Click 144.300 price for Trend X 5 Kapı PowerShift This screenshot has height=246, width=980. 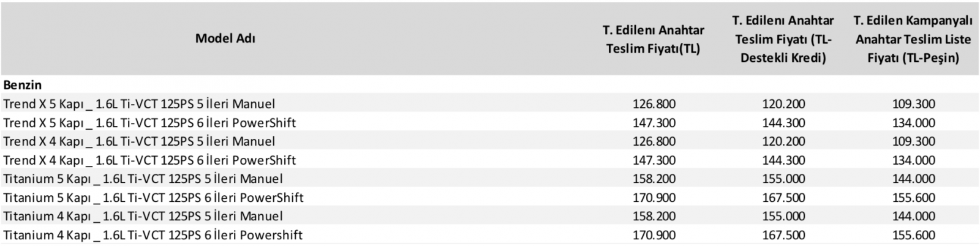pyautogui.click(x=783, y=123)
